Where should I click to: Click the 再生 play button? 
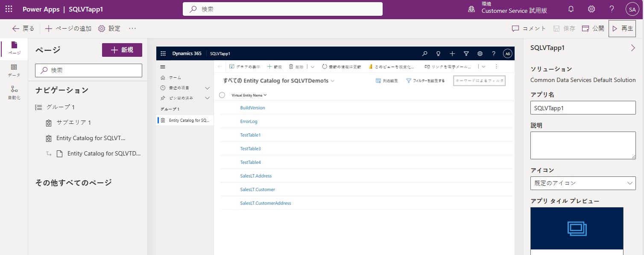click(x=622, y=29)
